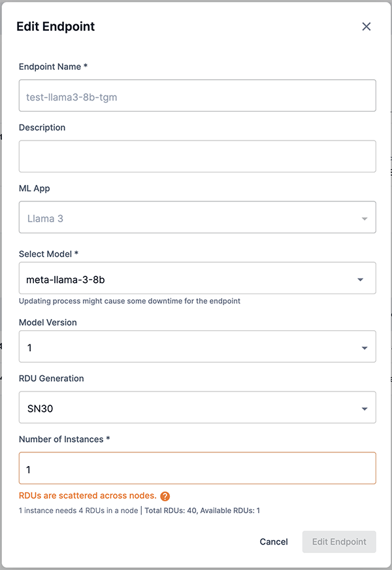Click the Endpoint Name text field
The image size is (392, 570).
(x=197, y=95)
